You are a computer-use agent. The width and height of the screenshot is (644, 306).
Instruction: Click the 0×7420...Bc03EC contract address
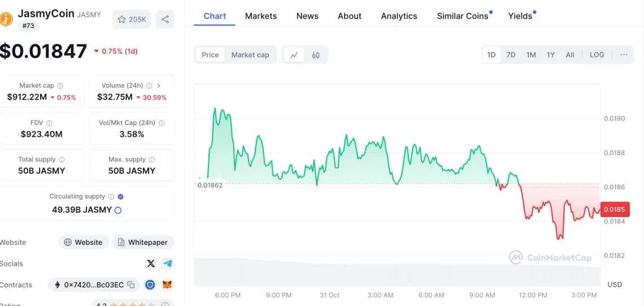[x=94, y=285]
